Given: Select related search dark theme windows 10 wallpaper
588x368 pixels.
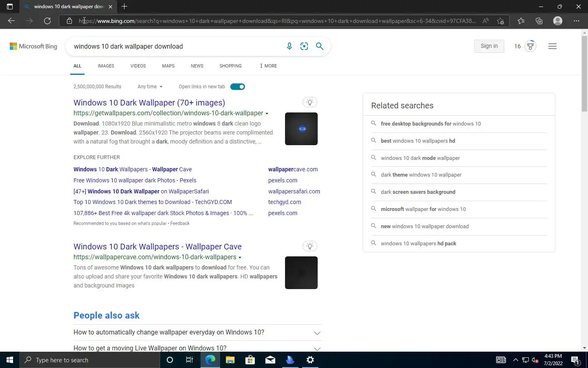Looking at the screenshot, I should pyautogui.click(x=421, y=175).
